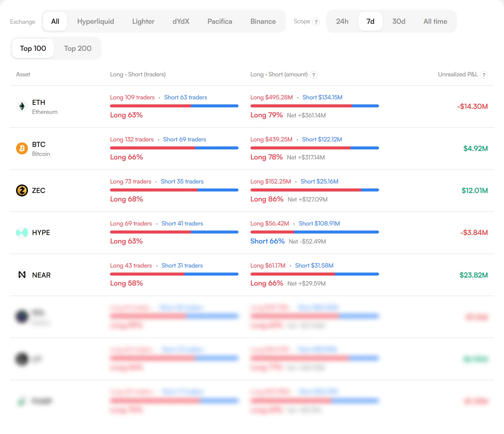Click the ZEC asset name
Image resolution: width=504 pixels, height=434 pixels.
click(x=39, y=190)
